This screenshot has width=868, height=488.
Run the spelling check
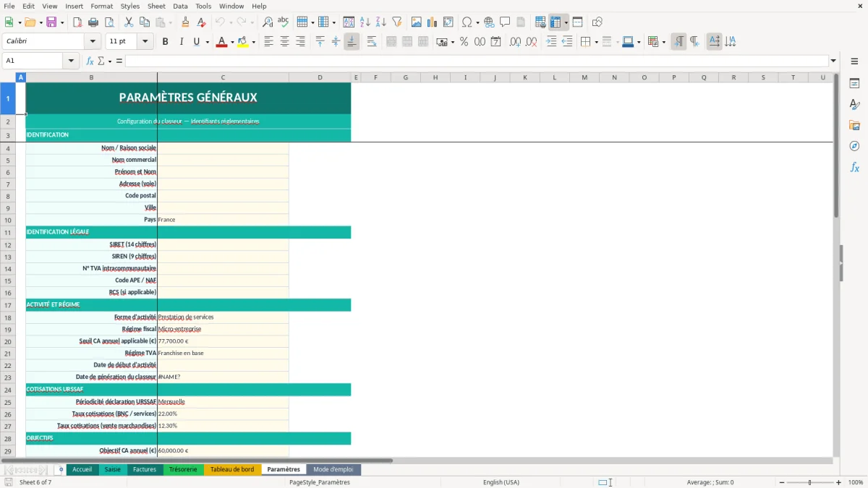point(284,22)
